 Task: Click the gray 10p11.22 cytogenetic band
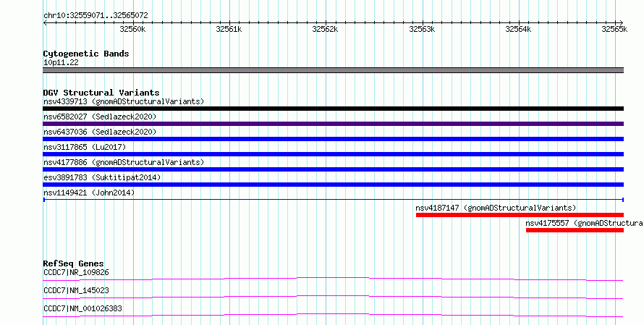tap(333, 70)
